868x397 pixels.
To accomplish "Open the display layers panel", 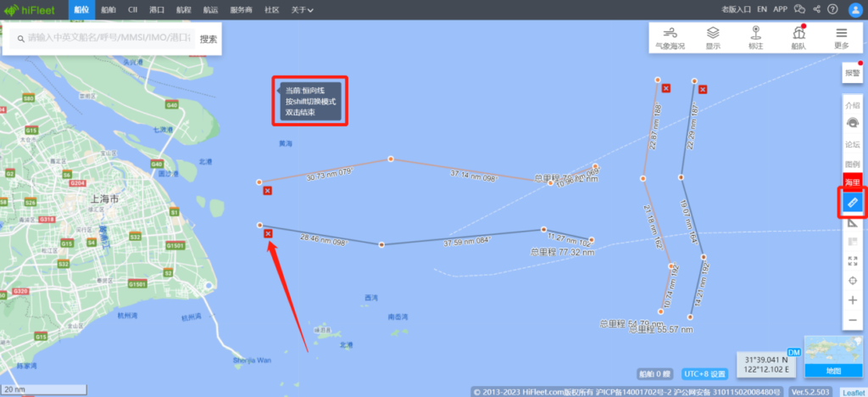I will 713,37.
